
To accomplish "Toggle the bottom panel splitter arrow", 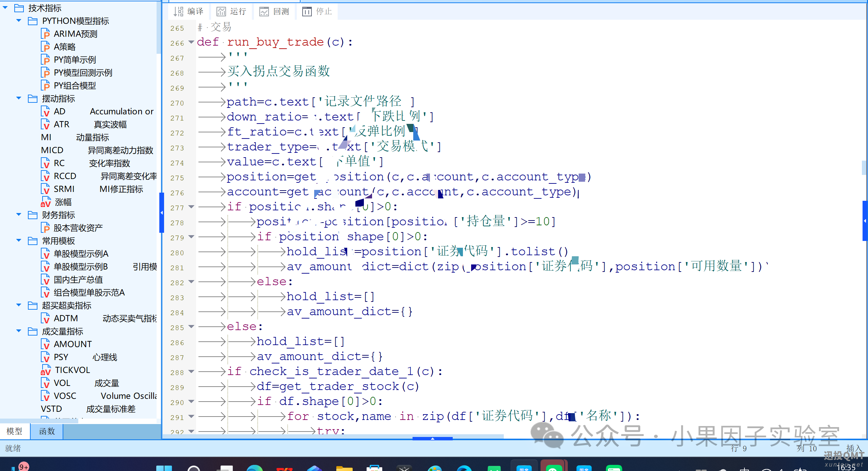I will pos(432,438).
